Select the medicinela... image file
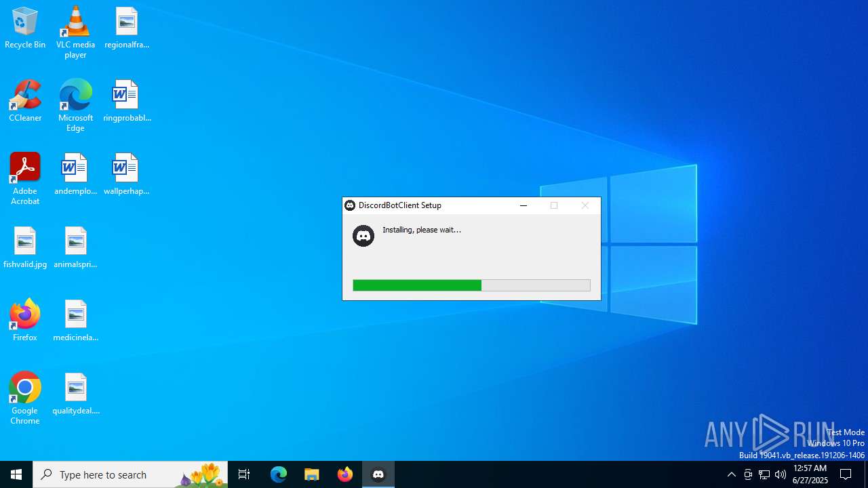 pos(75,321)
